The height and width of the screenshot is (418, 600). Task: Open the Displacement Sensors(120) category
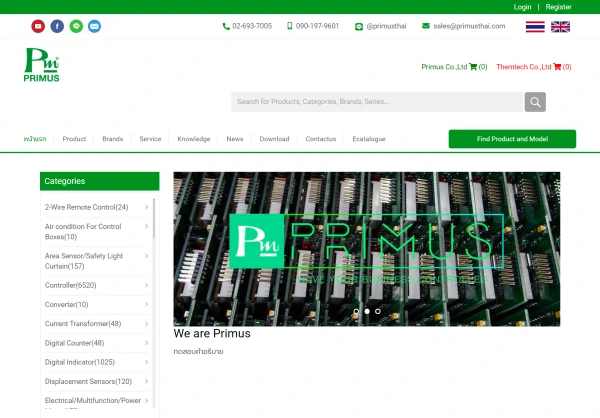coord(88,381)
